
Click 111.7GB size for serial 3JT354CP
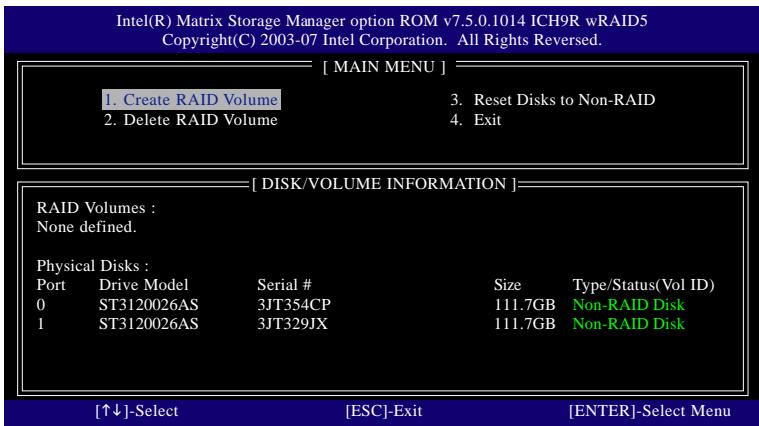(524, 304)
